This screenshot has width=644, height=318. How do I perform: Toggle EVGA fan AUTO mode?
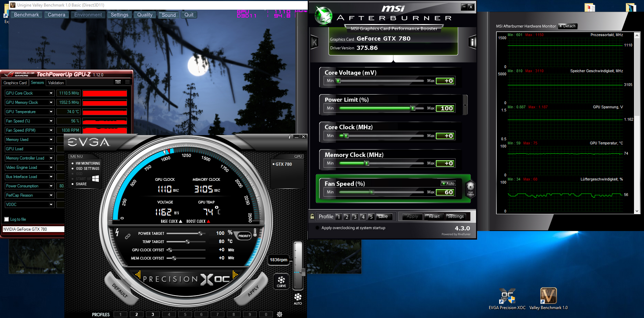coord(298,299)
